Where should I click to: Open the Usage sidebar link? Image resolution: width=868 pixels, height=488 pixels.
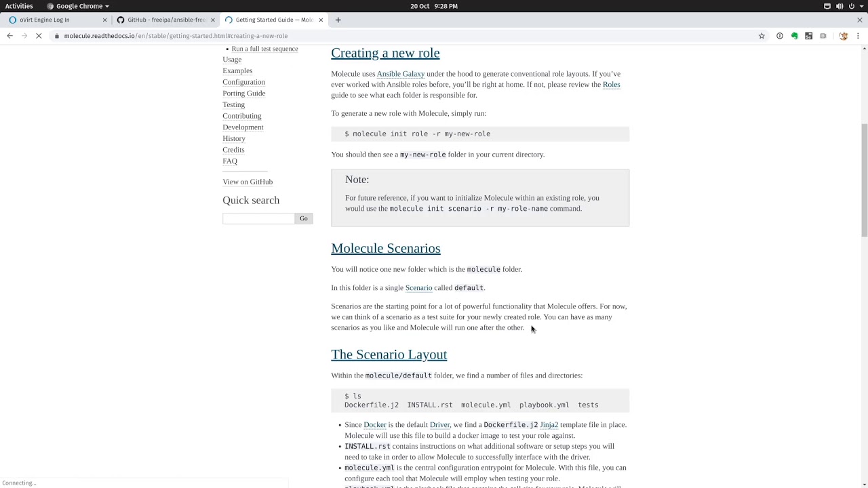pyautogui.click(x=232, y=60)
